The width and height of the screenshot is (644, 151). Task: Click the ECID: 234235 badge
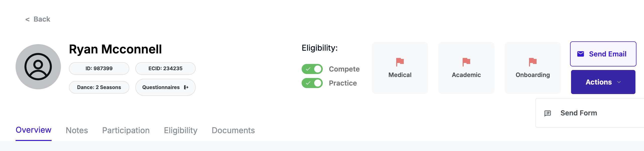165,68
